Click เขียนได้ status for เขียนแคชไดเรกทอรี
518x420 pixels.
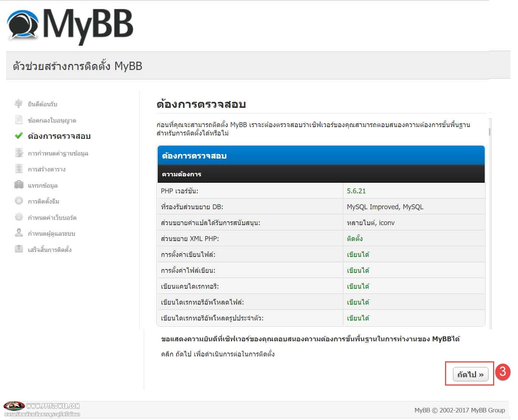[358, 286]
